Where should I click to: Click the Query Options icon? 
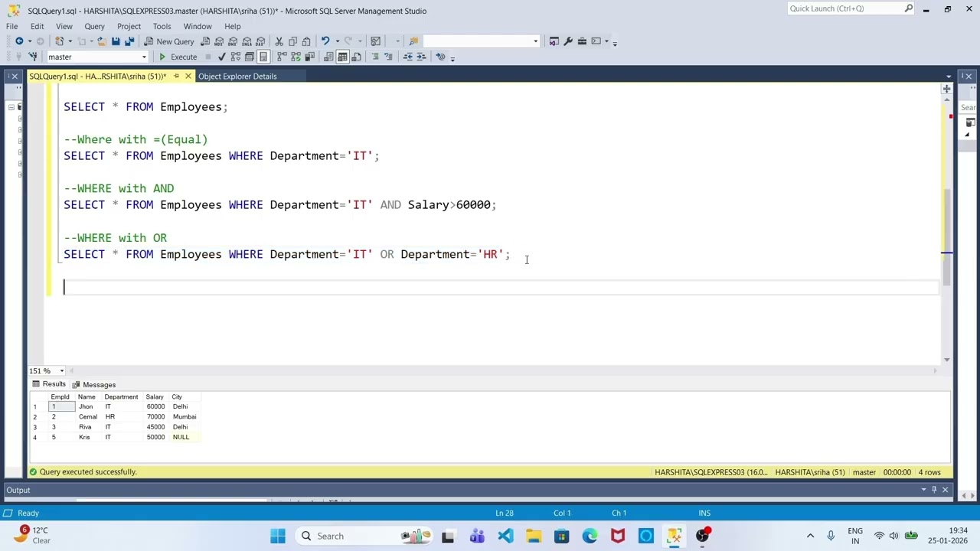coord(250,57)
